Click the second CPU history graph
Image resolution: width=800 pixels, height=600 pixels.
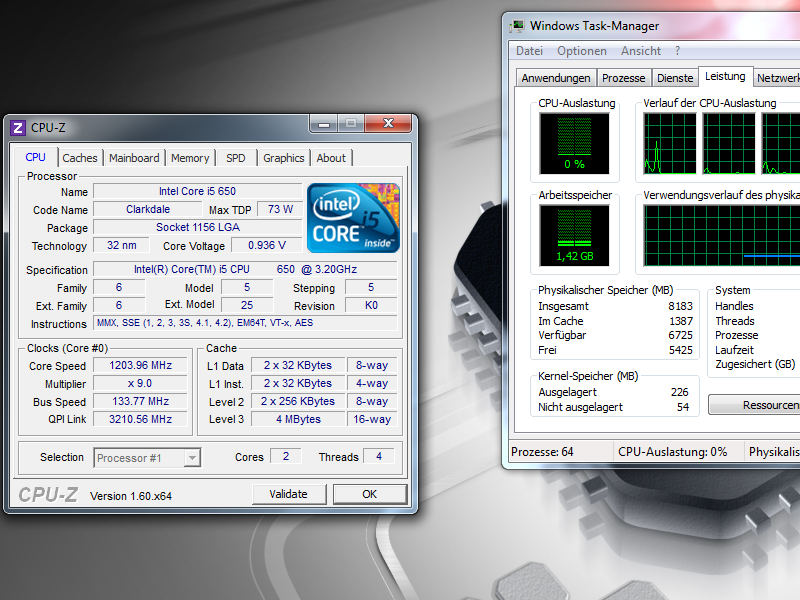coord(729,143)
